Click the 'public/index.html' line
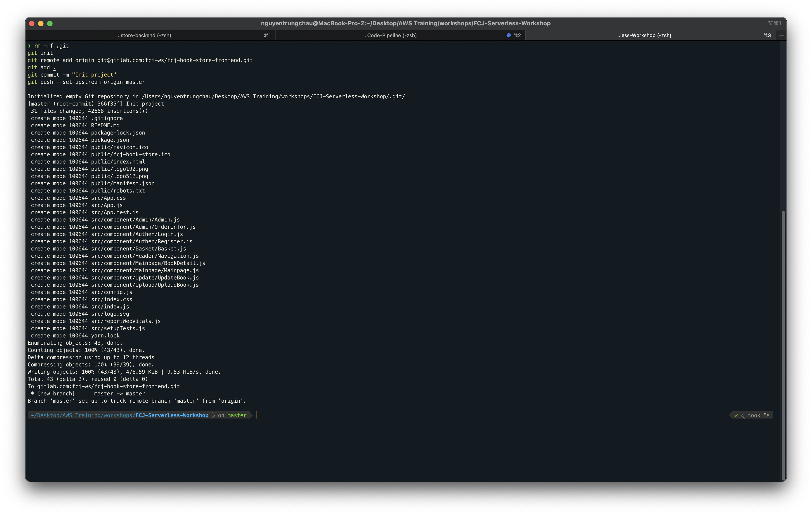Screen dimensions: 812x515 tap(88, 162)
